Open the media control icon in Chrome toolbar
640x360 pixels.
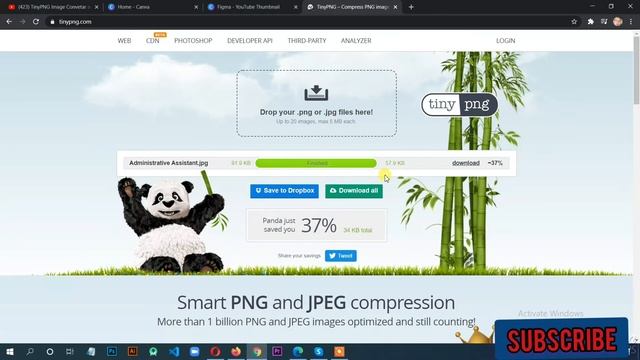pyautogui.click(x=604, y=22)
